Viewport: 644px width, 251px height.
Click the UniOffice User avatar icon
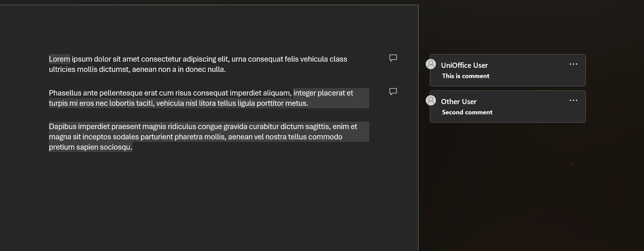pyautogui.click(x=431, y=64)
